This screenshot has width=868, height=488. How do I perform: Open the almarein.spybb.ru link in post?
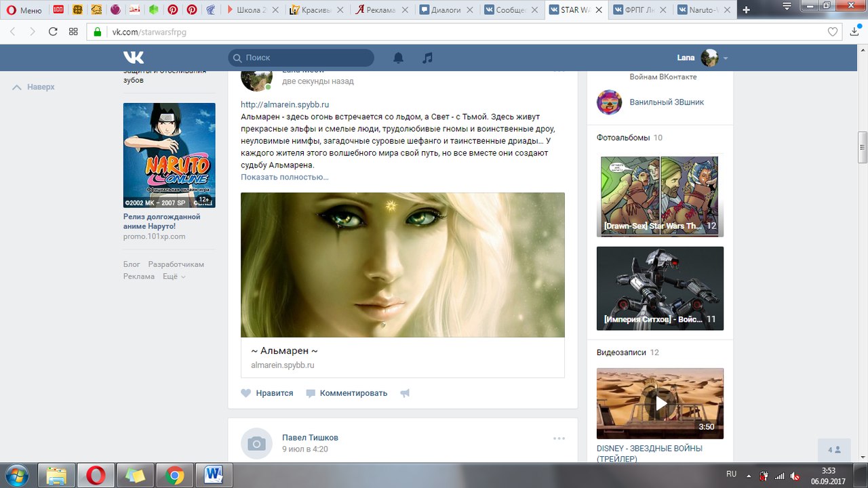285,104
